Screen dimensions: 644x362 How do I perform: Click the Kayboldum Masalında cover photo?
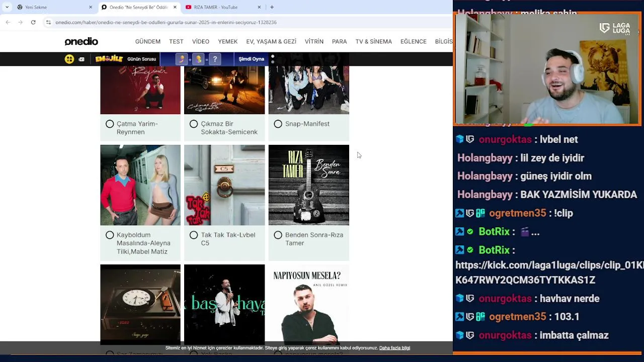pyautogui.click(x=140, y=185)
